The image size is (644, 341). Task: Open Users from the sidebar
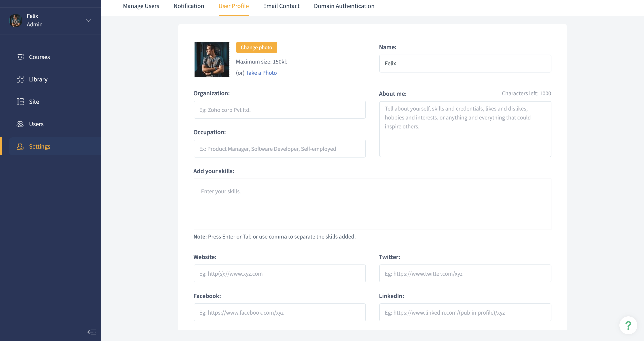click(36, 124)
